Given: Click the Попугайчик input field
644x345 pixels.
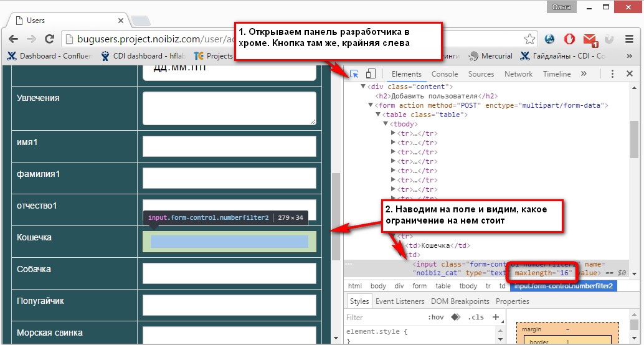Looking at the screenshot, I should click(x=230, y=305).
